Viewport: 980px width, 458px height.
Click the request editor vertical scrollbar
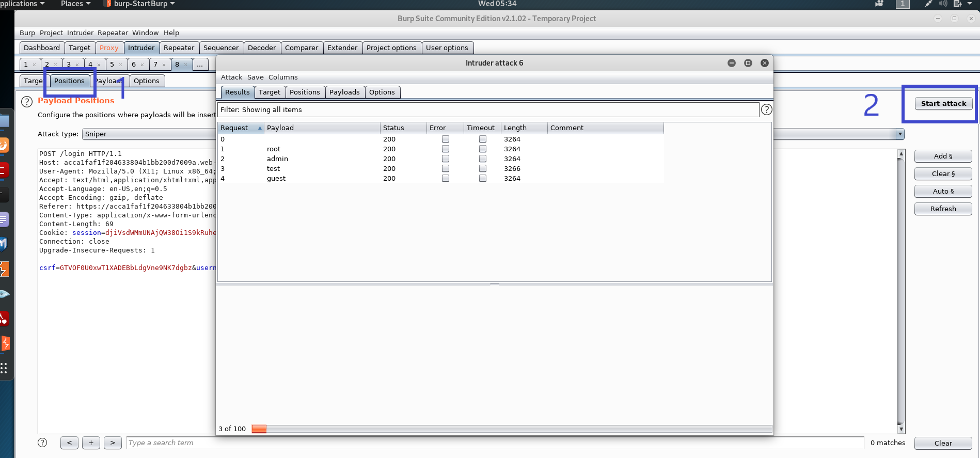pos(901,291)
